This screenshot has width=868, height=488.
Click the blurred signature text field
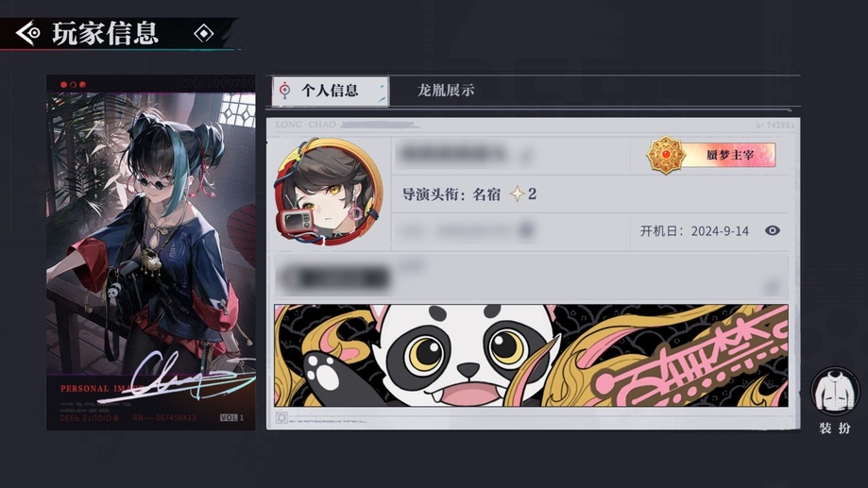coord(531,278)
